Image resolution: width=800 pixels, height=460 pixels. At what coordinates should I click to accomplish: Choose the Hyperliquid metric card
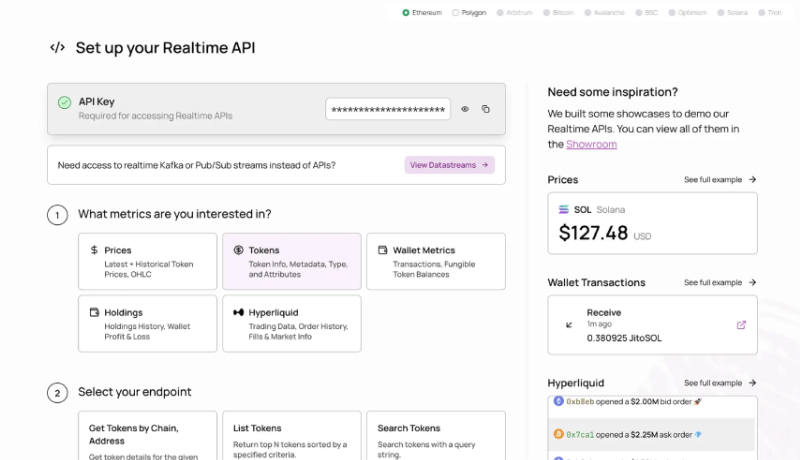point(291,323)
